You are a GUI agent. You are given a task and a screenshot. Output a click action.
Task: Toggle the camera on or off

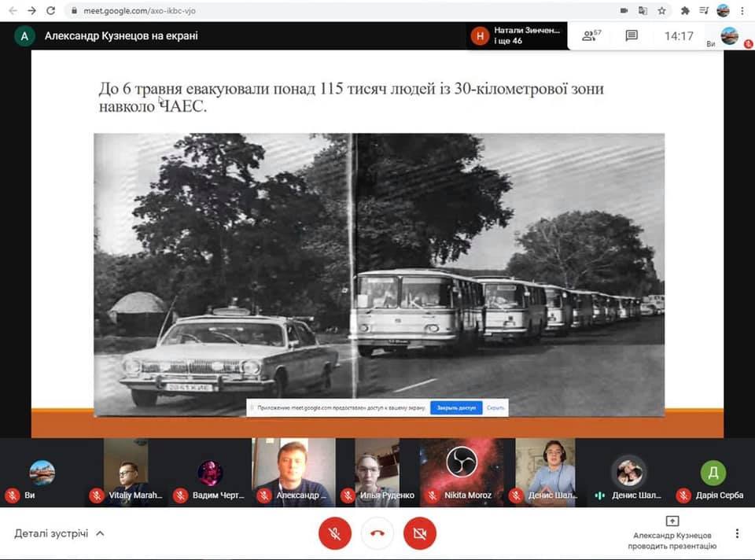(x=419, y=533)
